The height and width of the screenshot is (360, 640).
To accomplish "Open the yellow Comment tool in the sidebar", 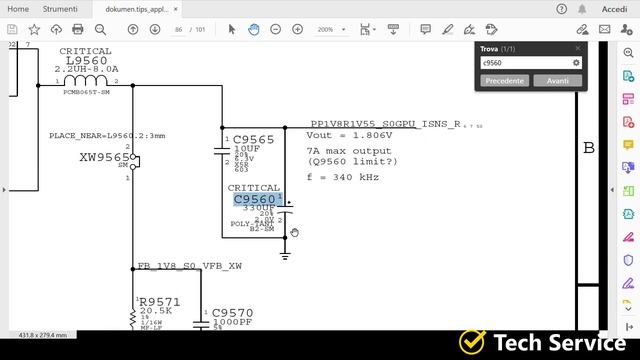I will click(x=628, y=144).
